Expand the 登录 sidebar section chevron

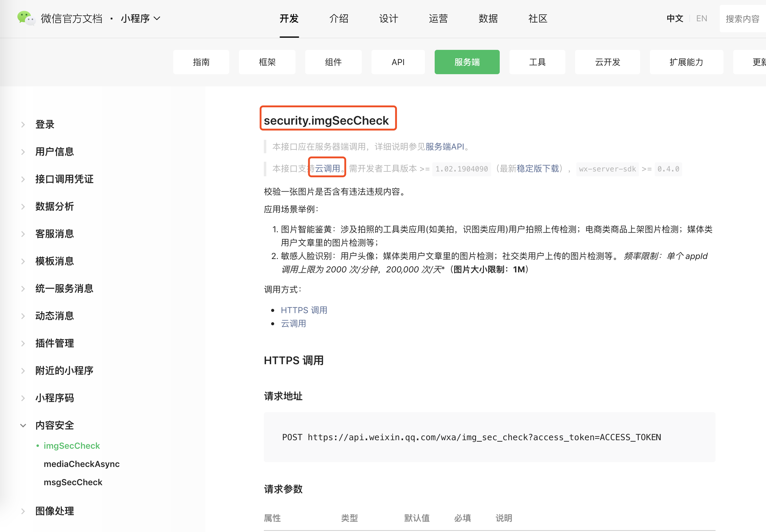[x=23, y=125]
